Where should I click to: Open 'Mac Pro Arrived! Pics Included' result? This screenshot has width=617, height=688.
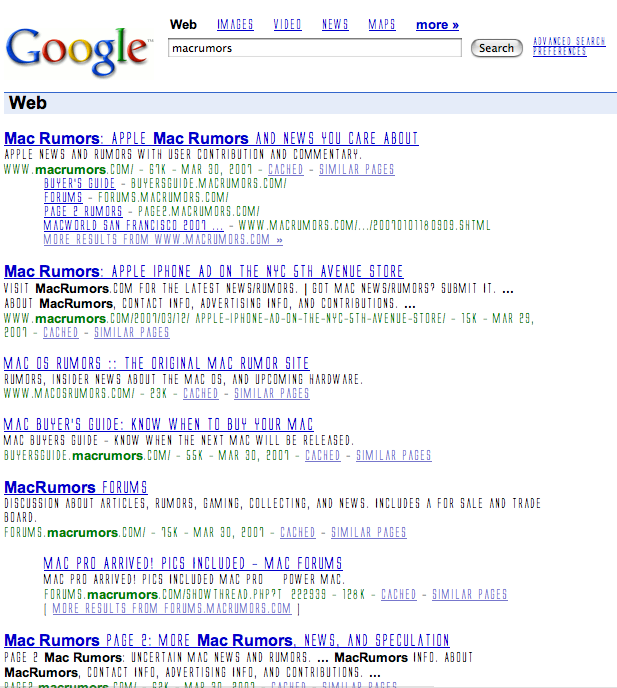click(193, 563)
